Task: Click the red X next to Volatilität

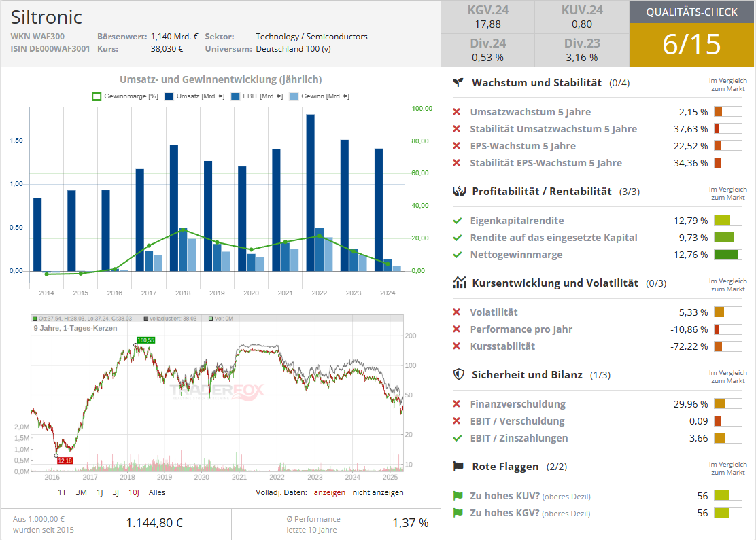Action: tap(457, 312)
